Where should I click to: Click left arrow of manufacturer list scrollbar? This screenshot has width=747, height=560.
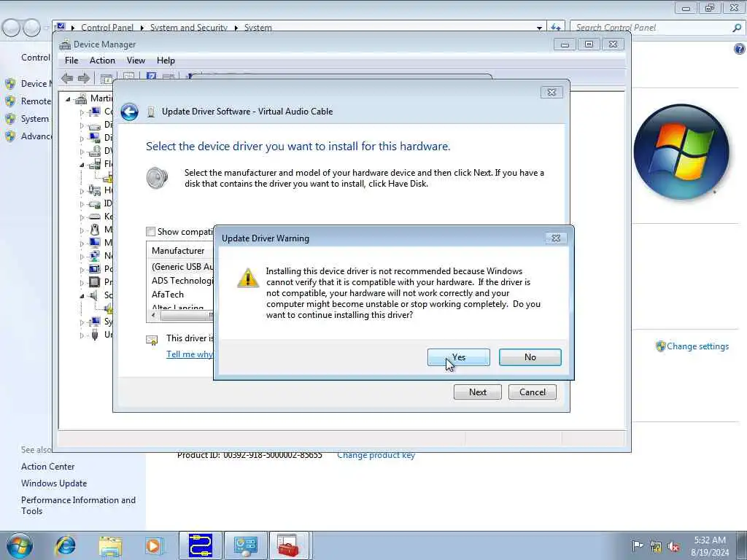(153, 315)
